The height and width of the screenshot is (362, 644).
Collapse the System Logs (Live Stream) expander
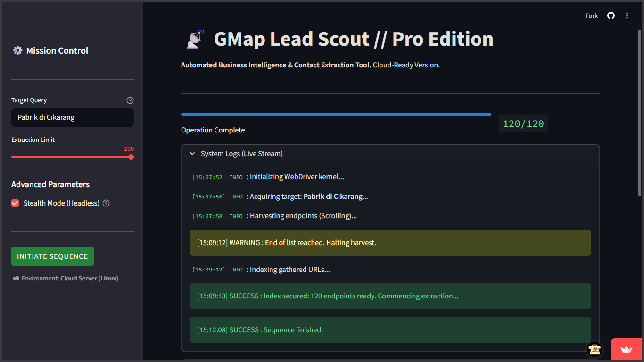[390, 154]
